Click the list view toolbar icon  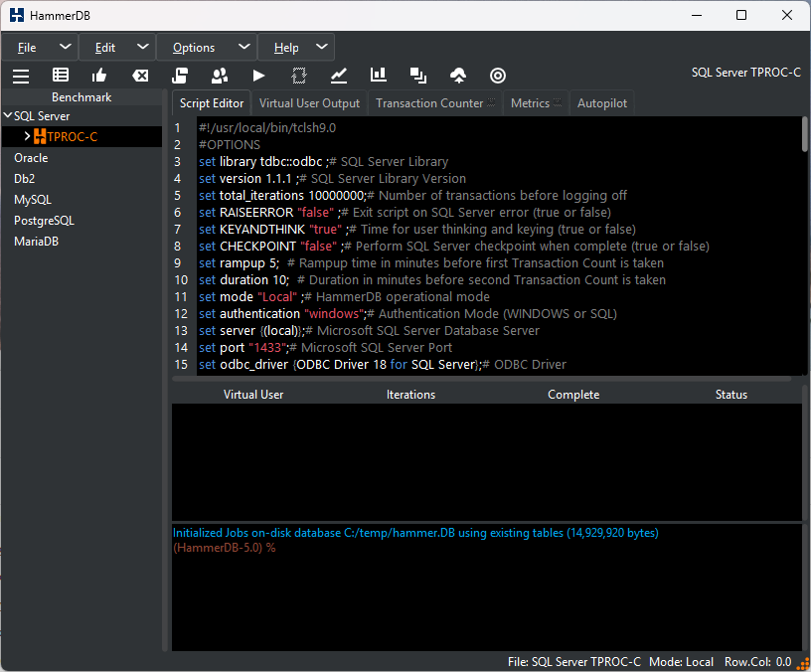(x=61, y=75)
